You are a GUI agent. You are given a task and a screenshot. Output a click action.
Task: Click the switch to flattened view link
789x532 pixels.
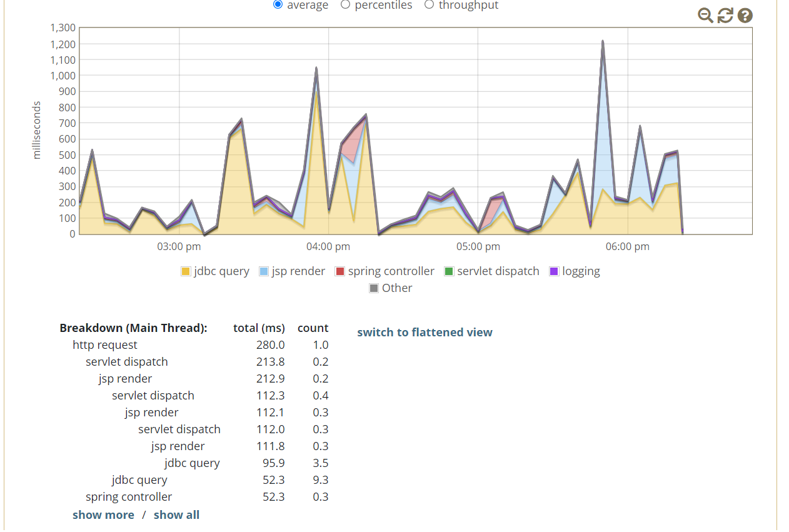pos(425,333)
